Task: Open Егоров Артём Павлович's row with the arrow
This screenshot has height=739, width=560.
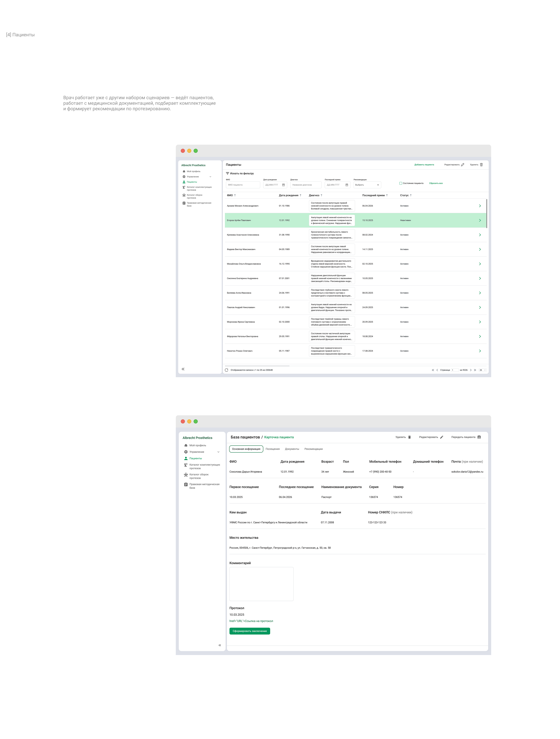Action: pos(480,220)
